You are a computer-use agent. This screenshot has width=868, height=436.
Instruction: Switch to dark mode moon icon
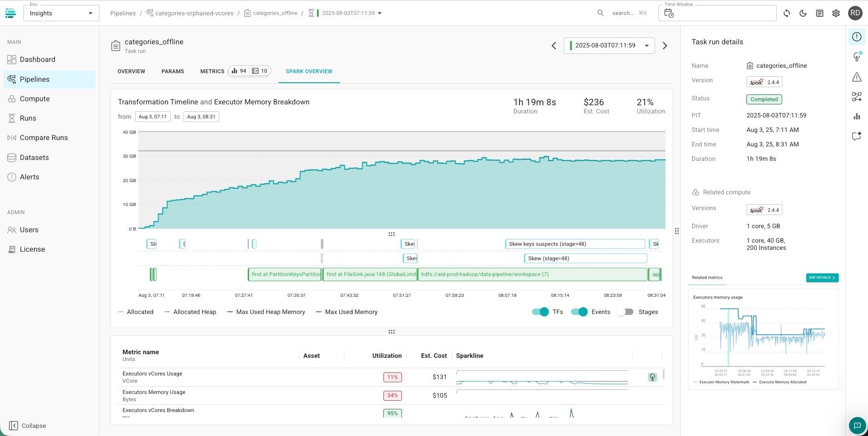click(803, 13)
